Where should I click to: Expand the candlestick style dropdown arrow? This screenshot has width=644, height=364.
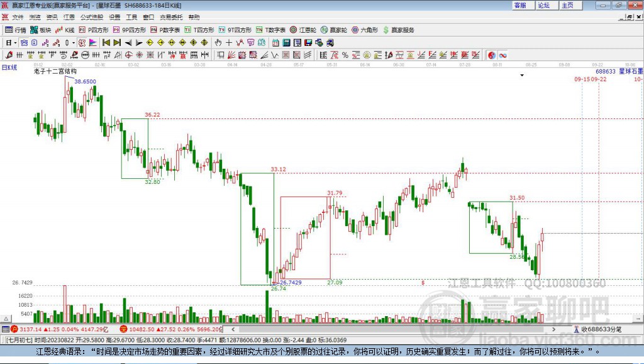coord(74,42)
